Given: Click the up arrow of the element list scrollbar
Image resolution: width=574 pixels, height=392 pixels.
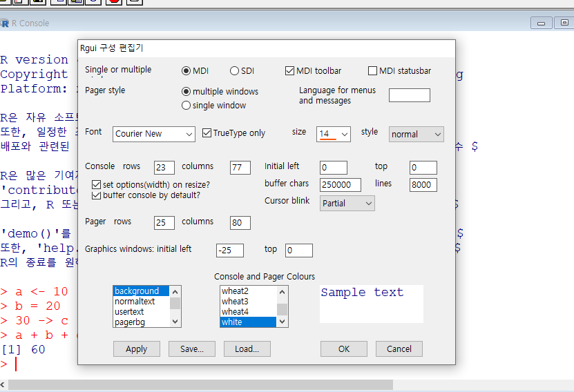Looking at the screenshot, I should click(x=175, y=292).
